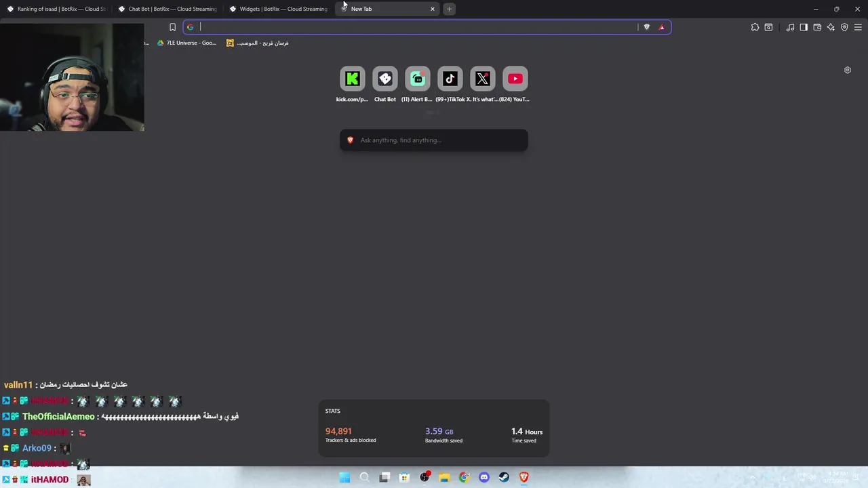Screen dimensions: 868x488
Task: Open the 7LE Universe bookmark
Action: [186, 43]
